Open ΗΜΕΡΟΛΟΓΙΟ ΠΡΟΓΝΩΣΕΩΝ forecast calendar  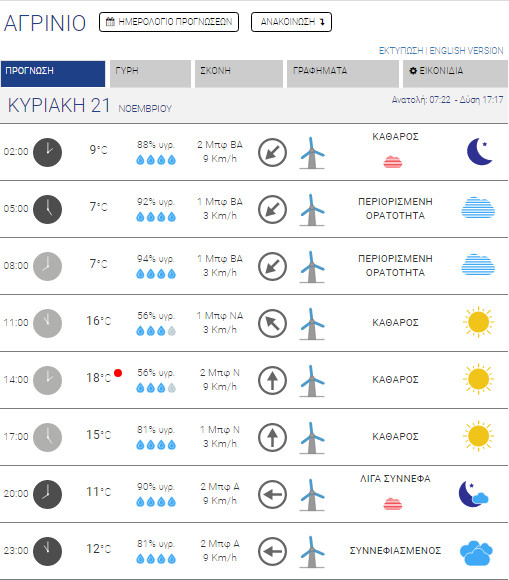click(x=169, y=22)
